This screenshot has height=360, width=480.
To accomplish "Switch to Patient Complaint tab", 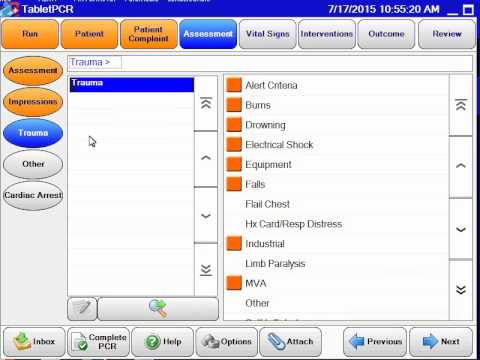I will (x=148, y=34).
